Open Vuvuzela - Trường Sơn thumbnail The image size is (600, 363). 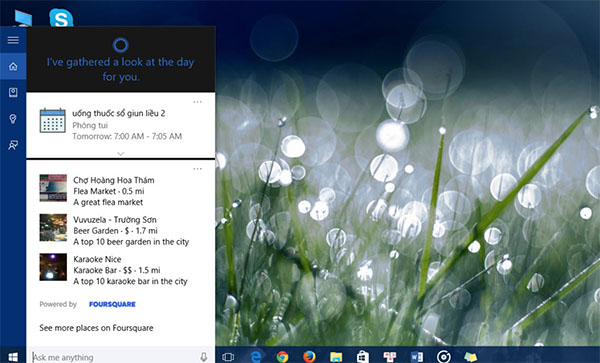[x=53, y=228]
